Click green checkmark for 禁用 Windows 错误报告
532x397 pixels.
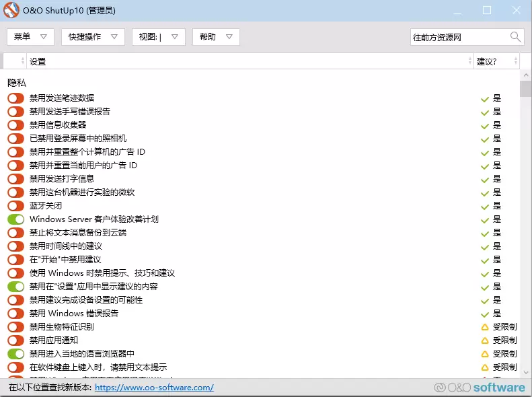pos(485,314)
